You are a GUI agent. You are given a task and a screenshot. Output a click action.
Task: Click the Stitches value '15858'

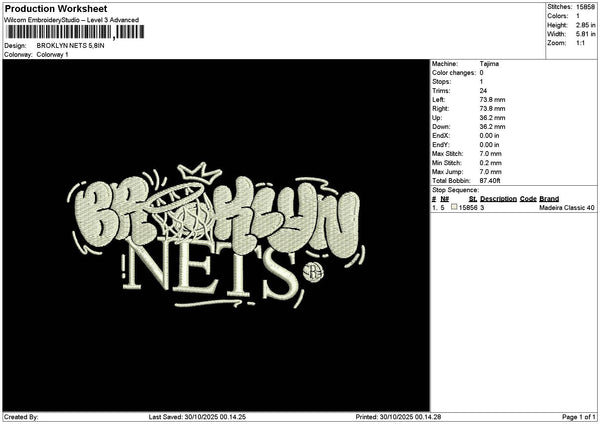[x=585, y=7]
